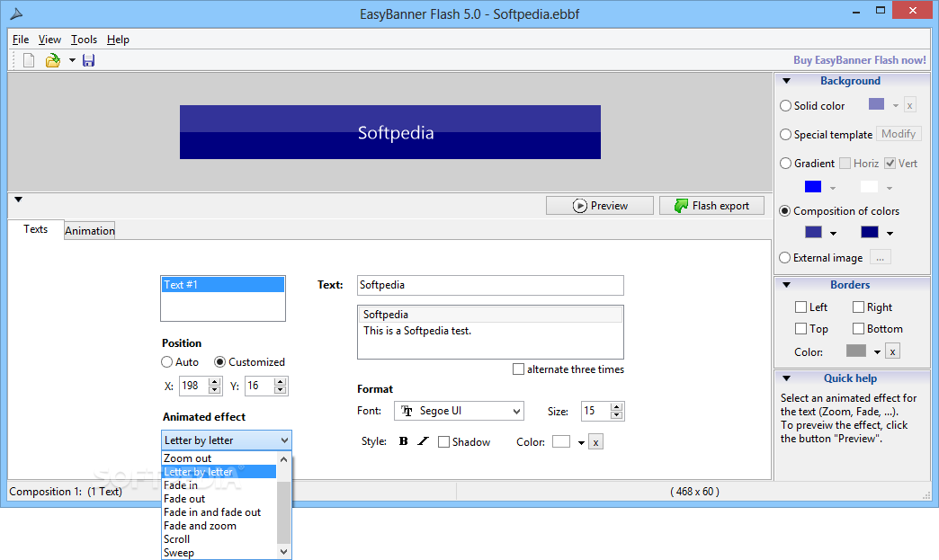
Task: Click Buy EasyBanner Flash now link
Action: pyautogui.click(x=859, y=60)
